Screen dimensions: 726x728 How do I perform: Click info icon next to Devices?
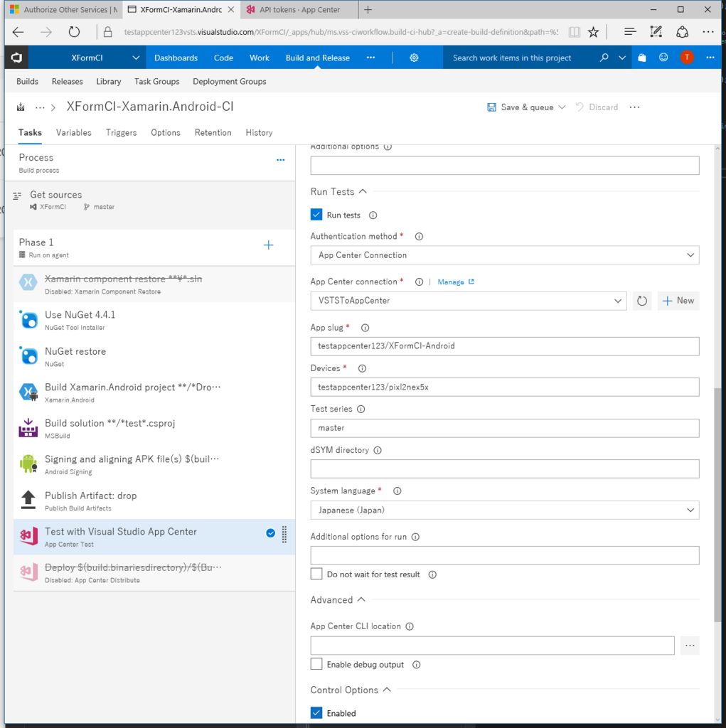coord(363,369)
